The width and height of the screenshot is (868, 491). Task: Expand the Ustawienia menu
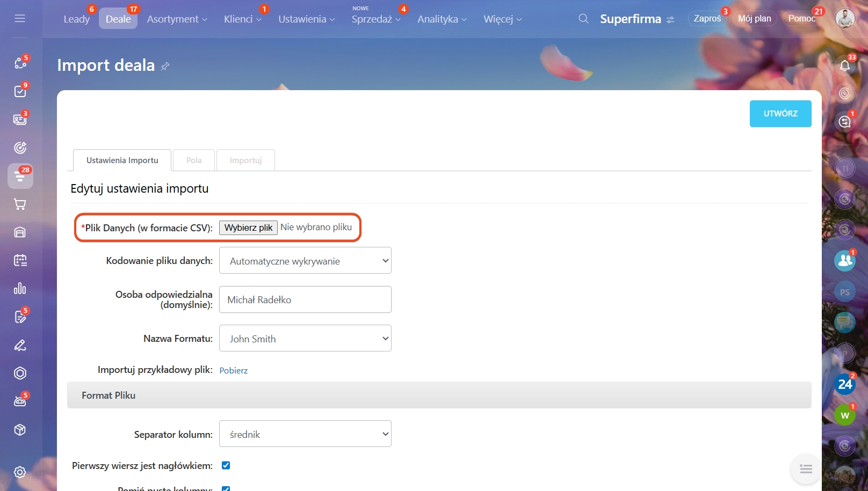point(307,19)
